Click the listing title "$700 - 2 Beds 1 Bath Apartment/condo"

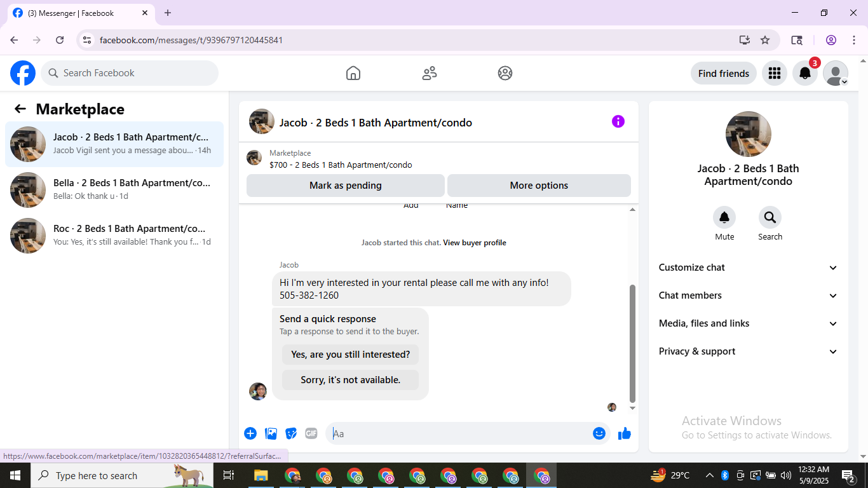(x=341, y=165)
